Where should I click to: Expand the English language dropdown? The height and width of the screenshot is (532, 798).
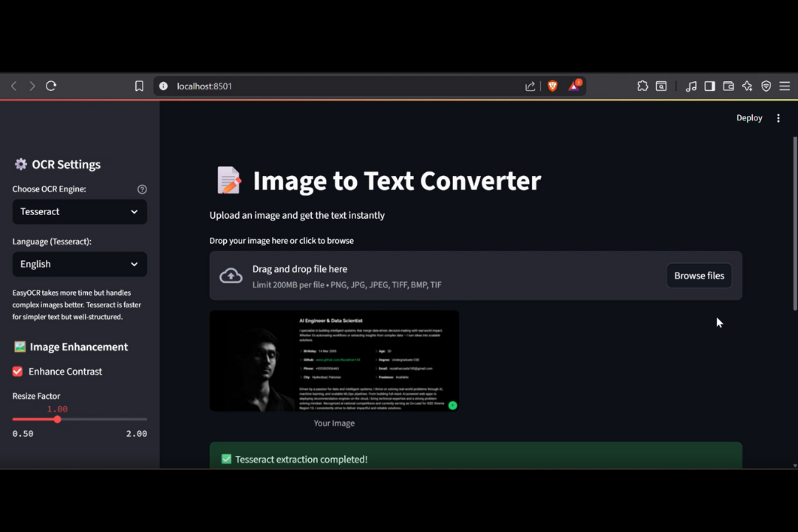pyautogui.click(x=79, y=265)
